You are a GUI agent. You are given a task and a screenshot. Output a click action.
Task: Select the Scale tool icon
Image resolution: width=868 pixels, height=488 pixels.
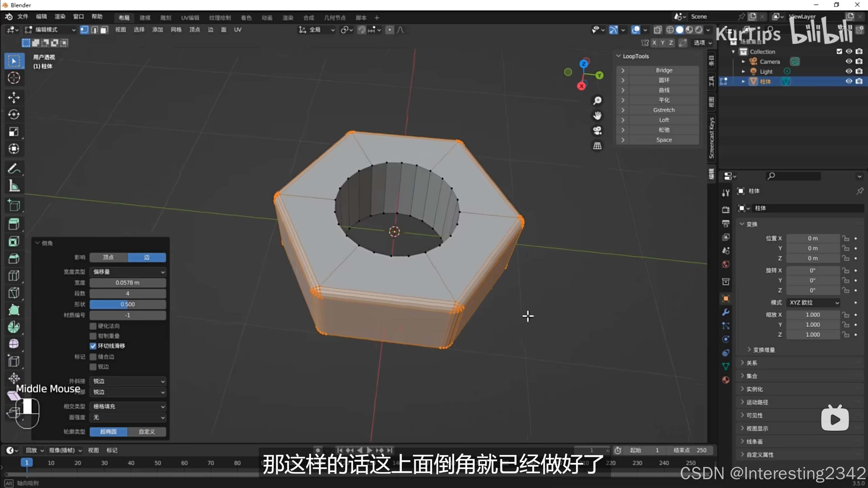tap(14, 132)
